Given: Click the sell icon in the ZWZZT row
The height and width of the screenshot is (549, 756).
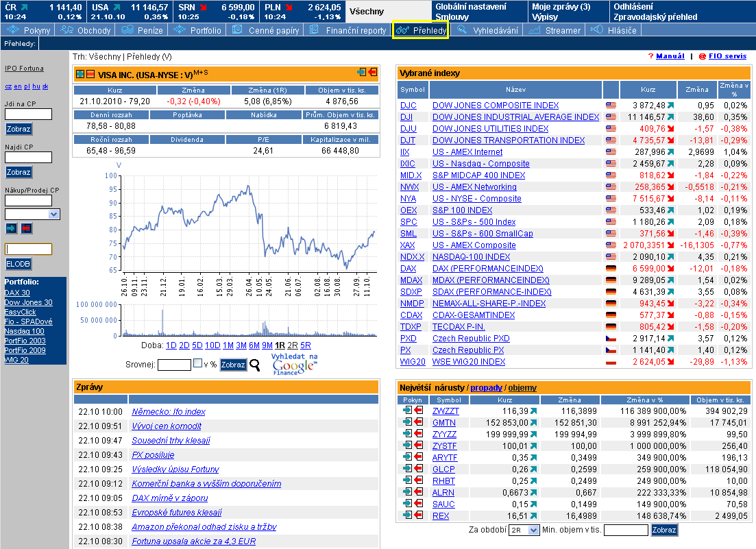Looking at the screenshot, I should click(419, 410).
